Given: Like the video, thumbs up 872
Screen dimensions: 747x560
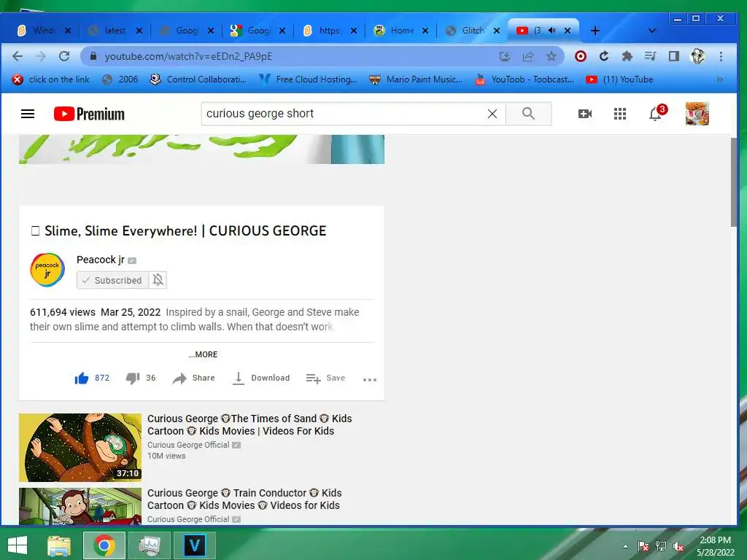Looking at the screenshot, I should click(92, 378).
